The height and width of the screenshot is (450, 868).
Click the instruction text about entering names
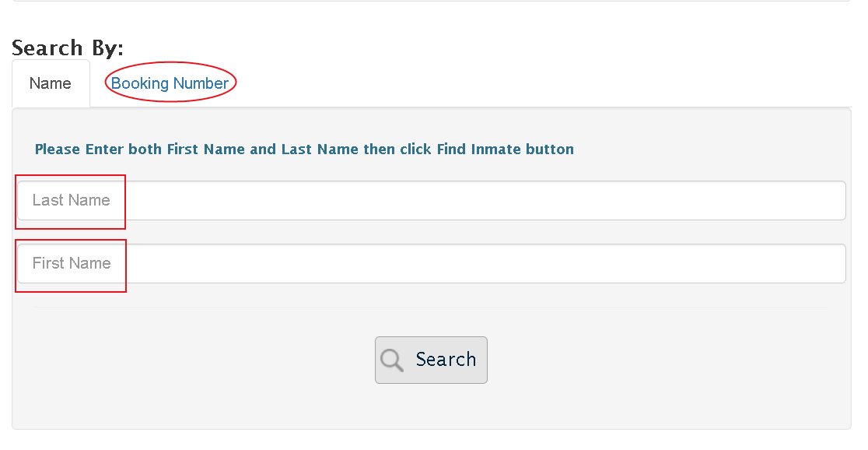pos(303,149)
